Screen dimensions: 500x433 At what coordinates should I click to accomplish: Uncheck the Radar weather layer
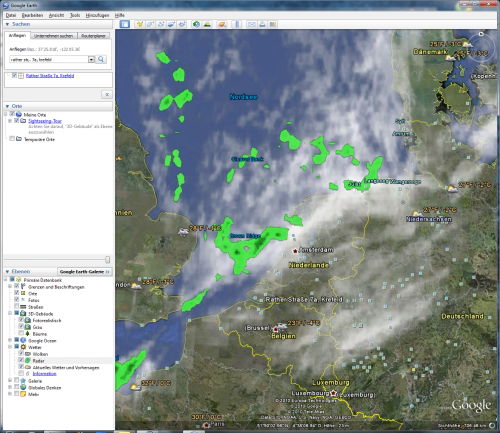(21, 360)
